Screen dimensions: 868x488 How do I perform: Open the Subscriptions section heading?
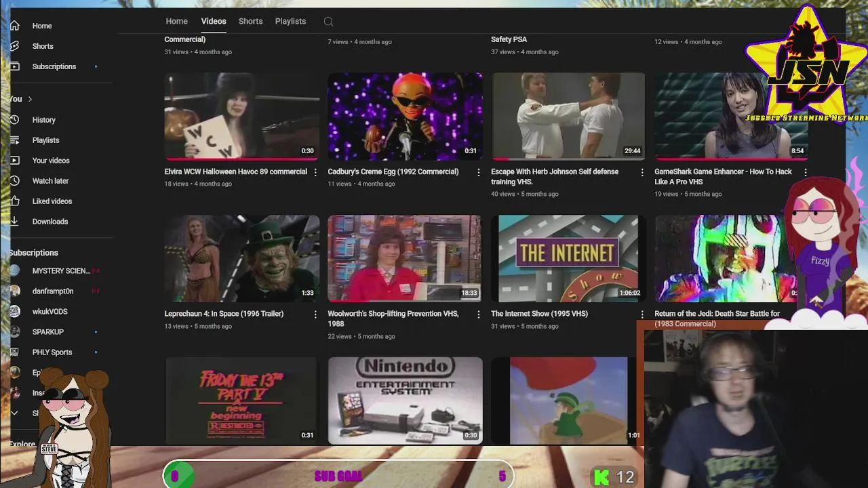coord(34,253)
